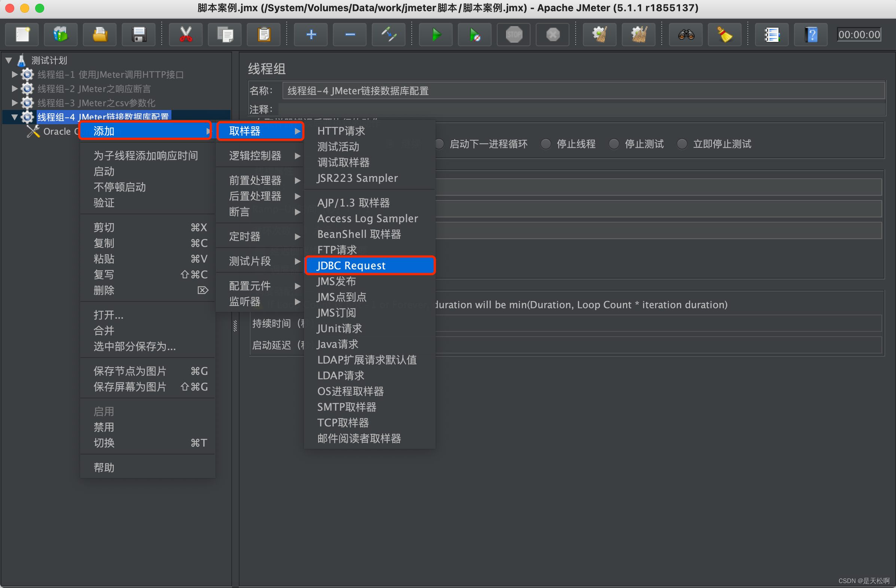Choose 保存节点为图片 menu entry
This screenshot has height=588, width=896.
coord(147,371)
